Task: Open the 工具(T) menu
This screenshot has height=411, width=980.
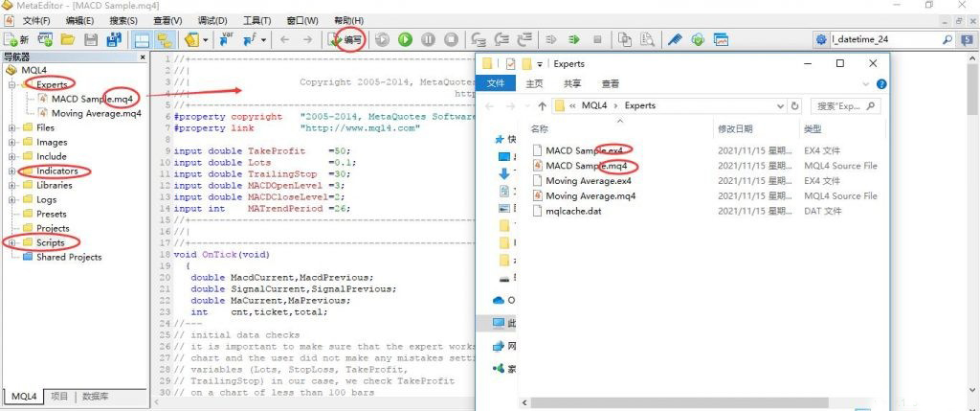Action: [x=256, y=21]
